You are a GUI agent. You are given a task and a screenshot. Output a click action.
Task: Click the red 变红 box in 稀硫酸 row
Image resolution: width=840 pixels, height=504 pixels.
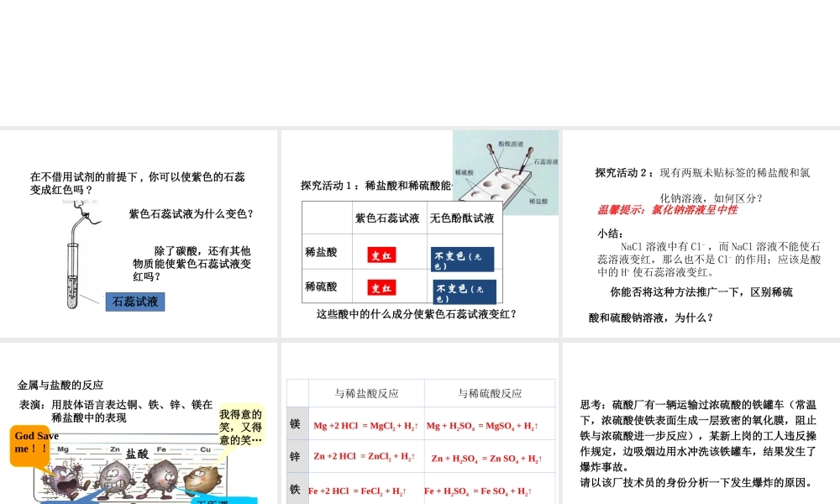pos(381,287)
